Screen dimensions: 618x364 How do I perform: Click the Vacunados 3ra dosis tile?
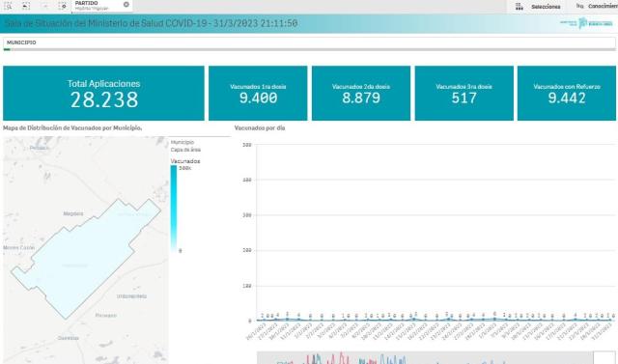tap(463, 93)
